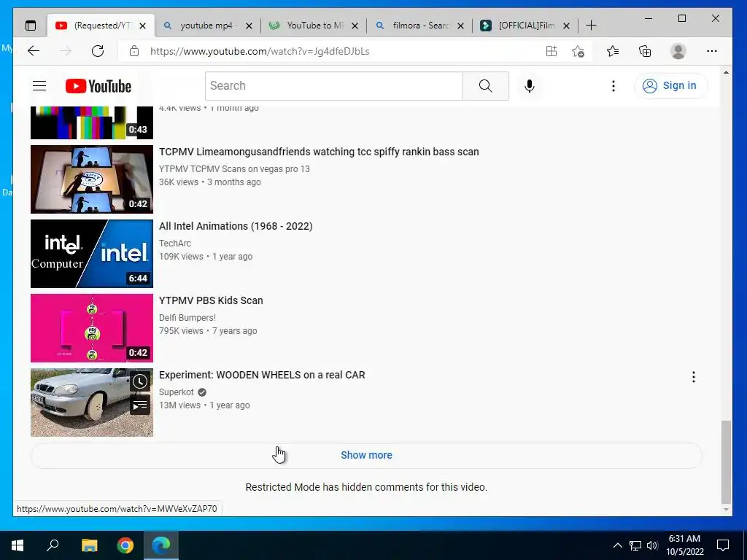The image size is (747, 560).
Task: Open the TechArc channel name
Action: (x=175, y=244)
